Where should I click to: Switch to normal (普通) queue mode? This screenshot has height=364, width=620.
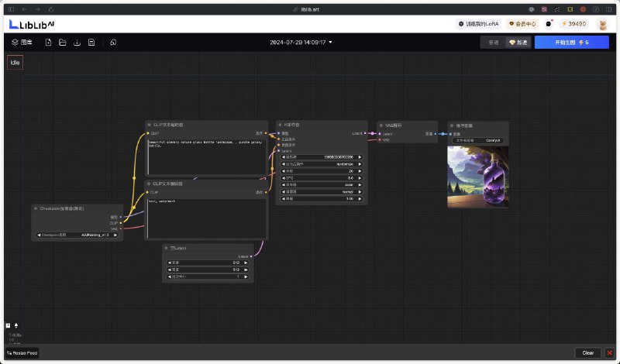tap(494, 43)
